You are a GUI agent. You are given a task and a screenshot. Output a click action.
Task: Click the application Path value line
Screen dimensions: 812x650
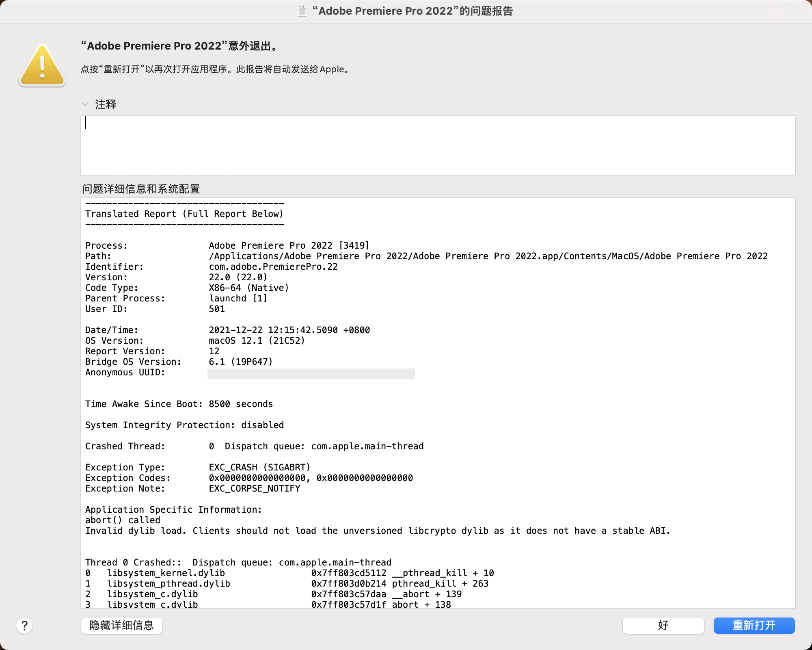pos(488,256)
